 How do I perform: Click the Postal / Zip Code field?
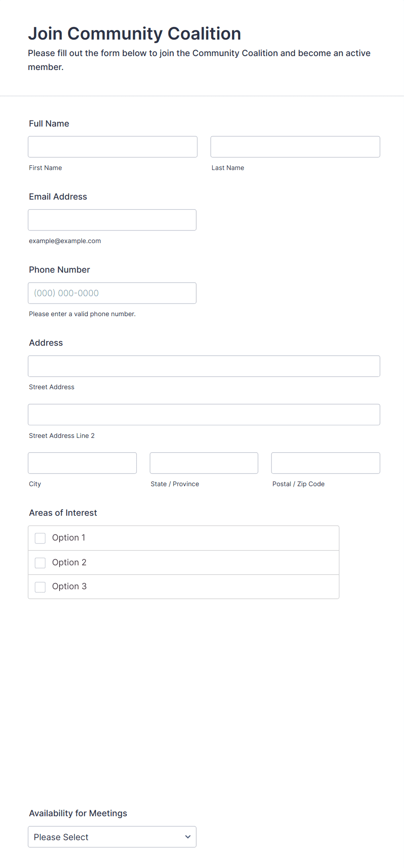click(325, 463)
